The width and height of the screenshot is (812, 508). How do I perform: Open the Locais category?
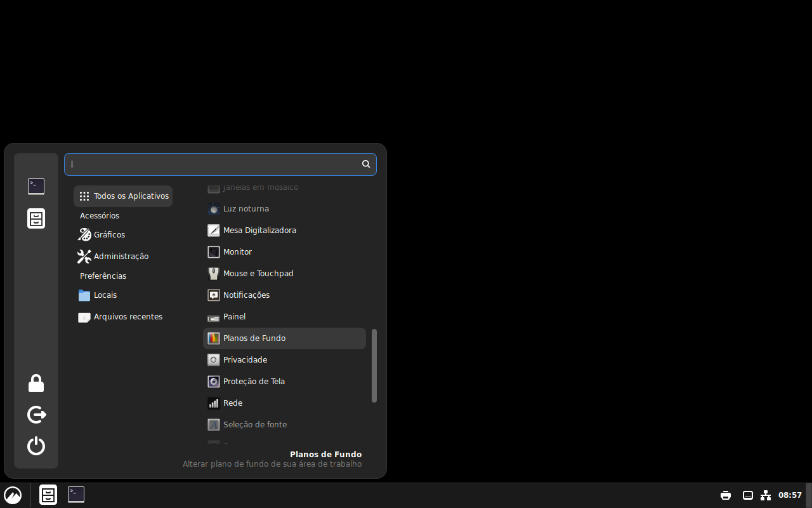(105, 295)
